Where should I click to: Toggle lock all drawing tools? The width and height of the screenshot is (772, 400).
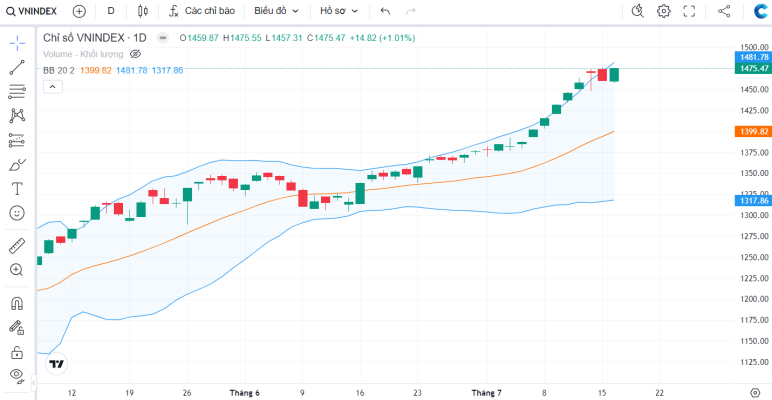[x=17, y=352]
